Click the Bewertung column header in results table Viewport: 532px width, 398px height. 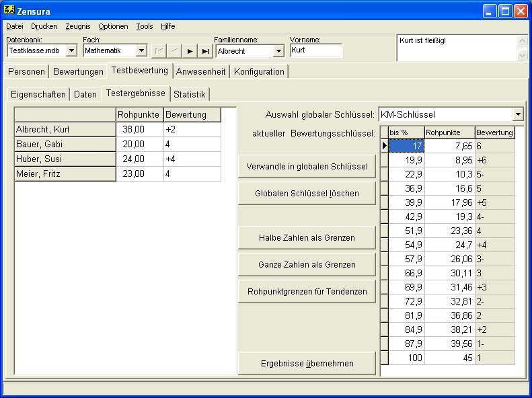coord(192,115)
